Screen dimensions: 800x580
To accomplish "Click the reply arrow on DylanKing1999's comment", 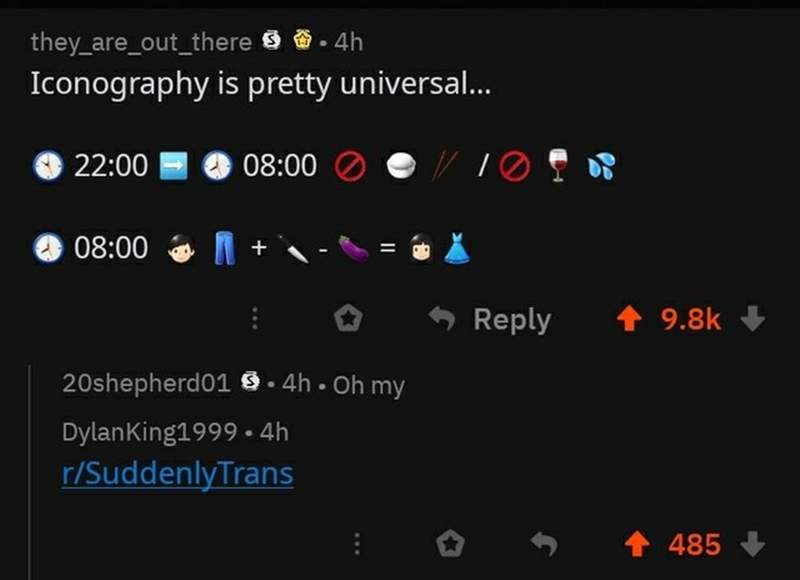I will tap(544, 543).
